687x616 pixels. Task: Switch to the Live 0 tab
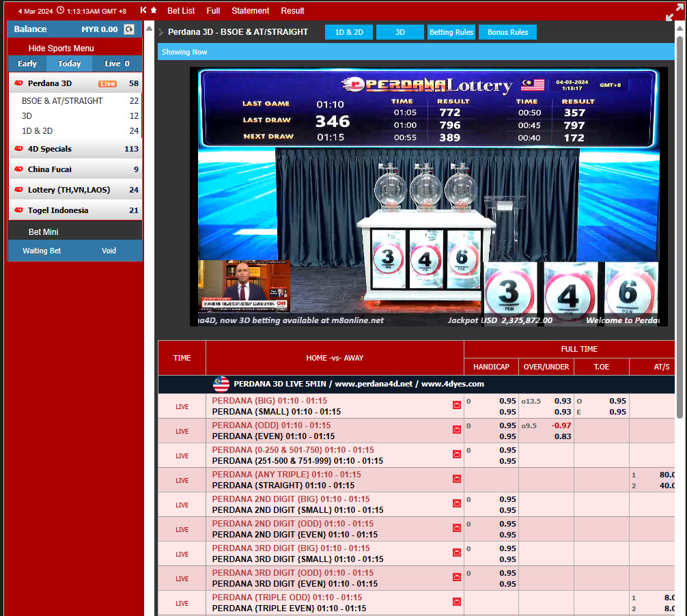coord(117,64)
